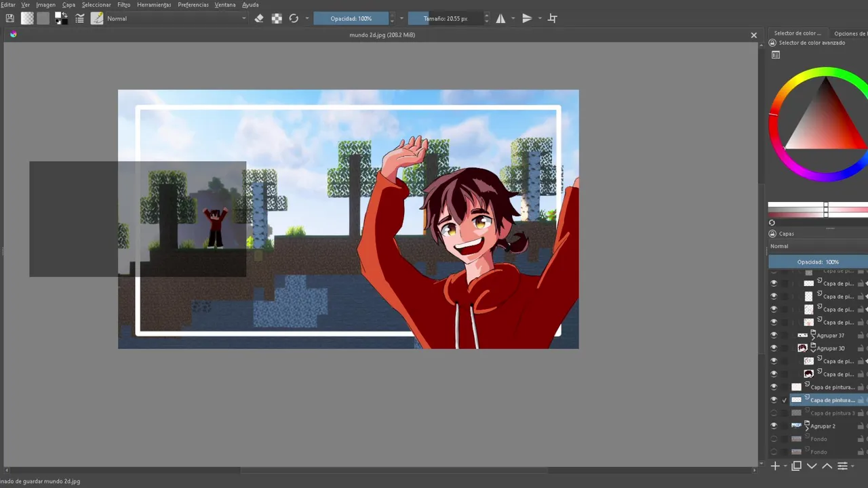Click the Agrupar 30 layer thumbnail
This screenshot has height=488, width=868.
(802, 348)
